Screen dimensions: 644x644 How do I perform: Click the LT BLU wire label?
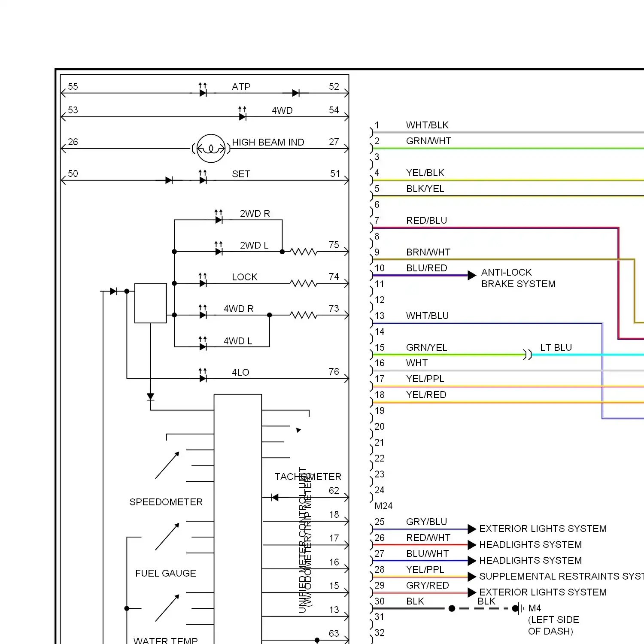[x=556, y=347]
